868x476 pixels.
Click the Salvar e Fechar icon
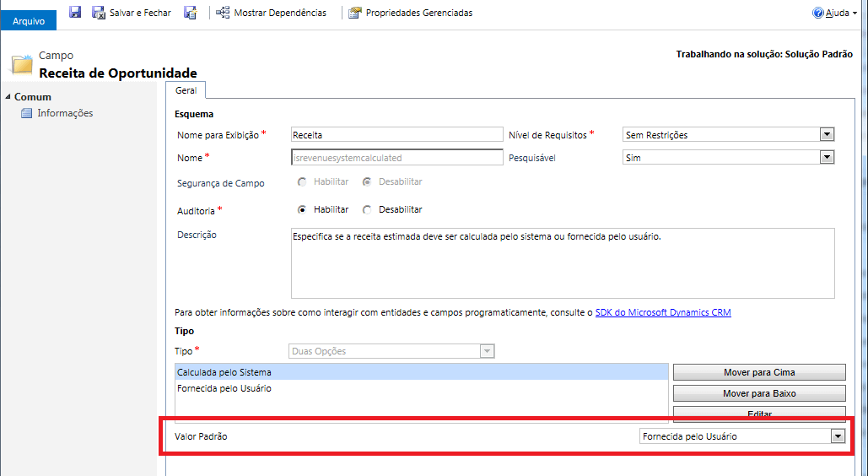click(99, 13)
